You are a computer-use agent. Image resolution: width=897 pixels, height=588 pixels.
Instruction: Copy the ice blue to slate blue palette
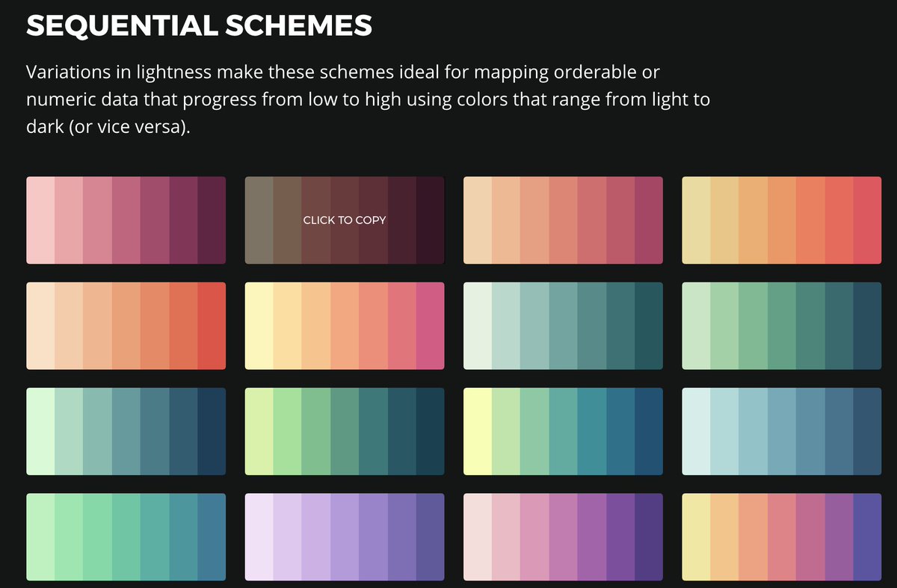click(x=782, y=431)
